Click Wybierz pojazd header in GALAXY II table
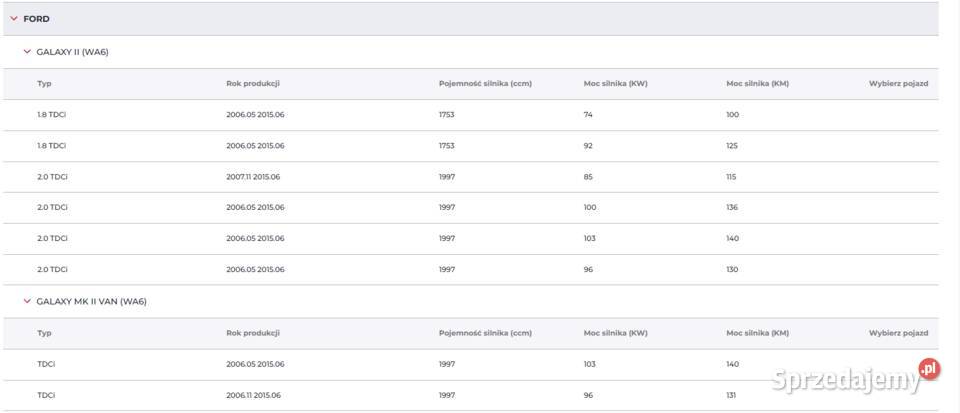The height and width of the screenshot is (413, 960). pos(898,84)
